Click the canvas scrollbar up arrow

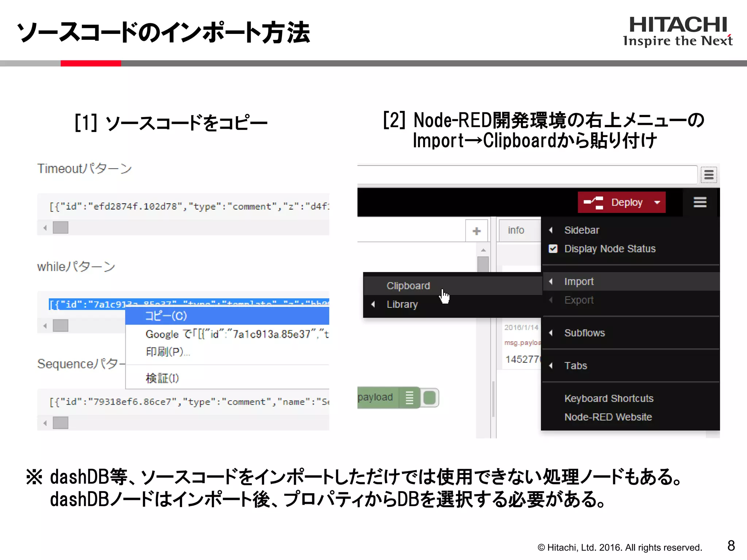point(483,250)
